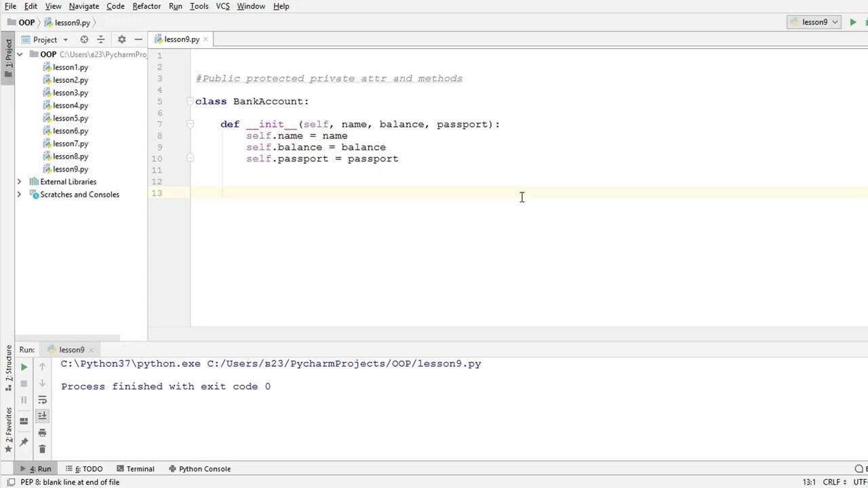Open the Code menu
Viewport: 868px width, 488px height.
(115, 6)
